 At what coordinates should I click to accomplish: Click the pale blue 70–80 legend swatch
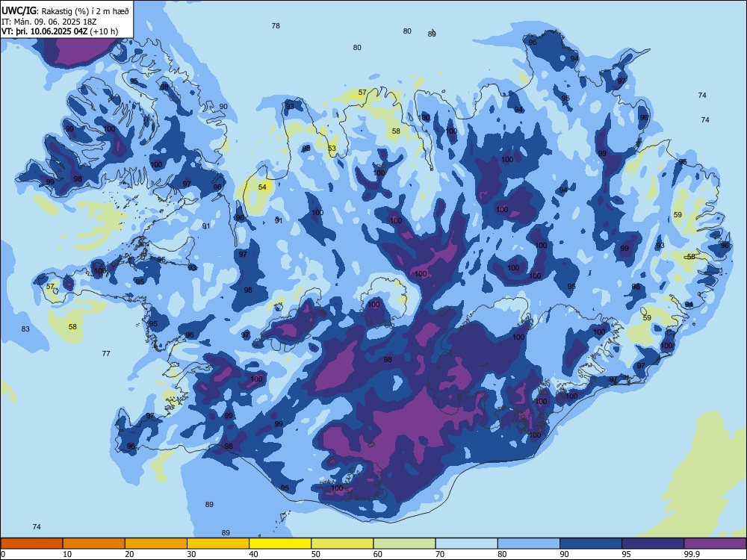tap(466, 544)
